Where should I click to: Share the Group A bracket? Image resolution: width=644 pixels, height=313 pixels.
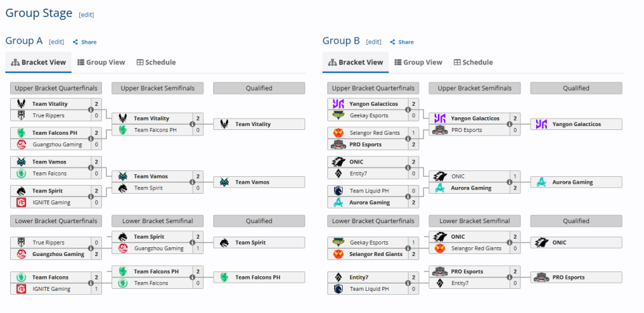click(85, 42)
